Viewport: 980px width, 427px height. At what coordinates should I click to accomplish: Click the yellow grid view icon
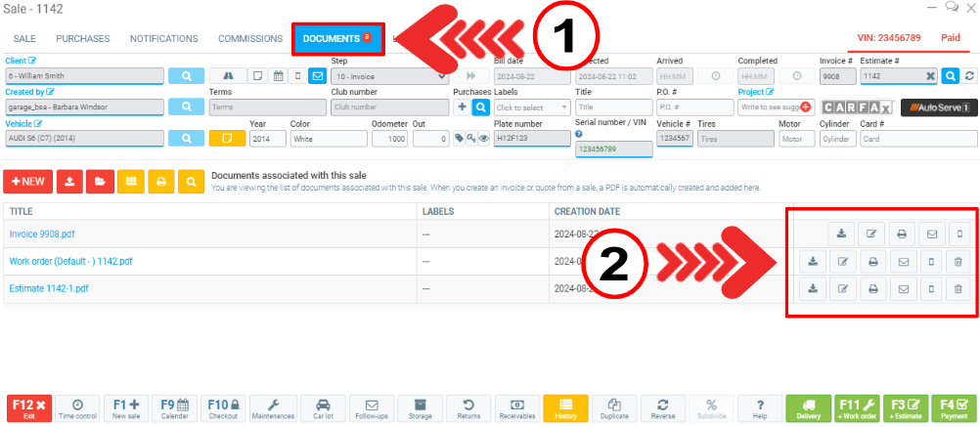point(130,181)
